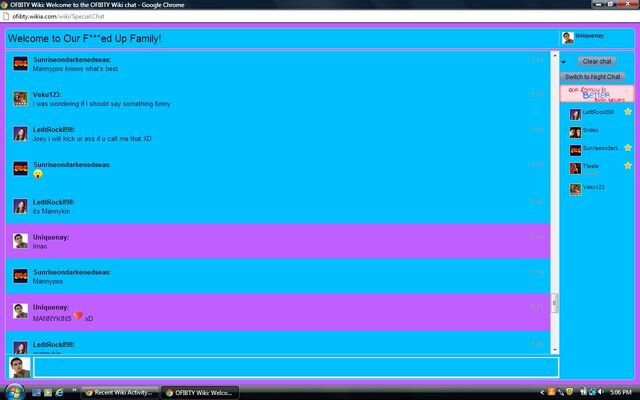This screenshot has width=640, height=400.
Task: Click username LedtRock898 above "its Mannykin"
Action: pyautogui.click(x=54, y=202)
